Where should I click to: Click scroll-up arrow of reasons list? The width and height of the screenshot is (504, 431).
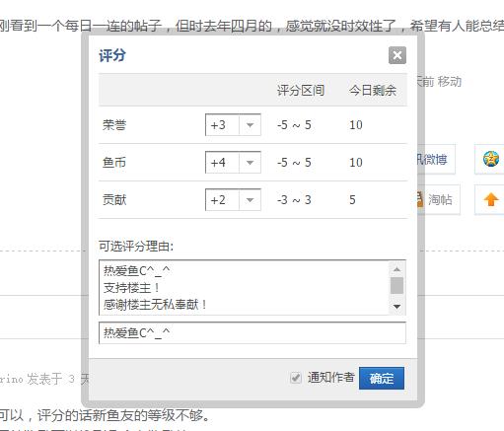tap(396, 269)
